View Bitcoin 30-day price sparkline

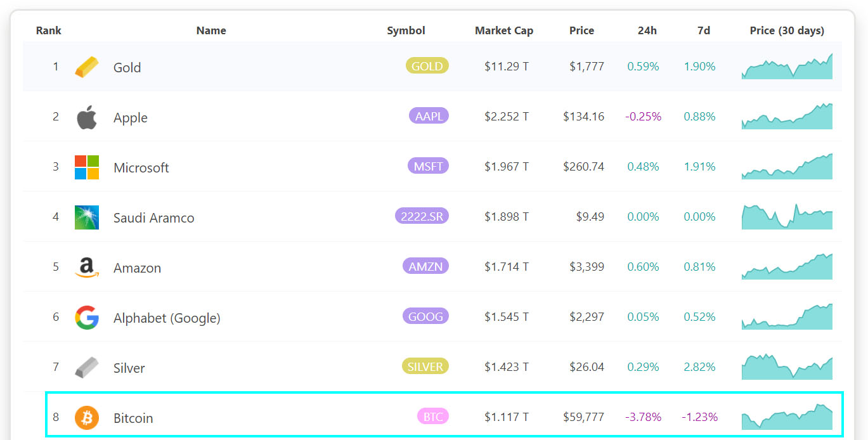787,417
